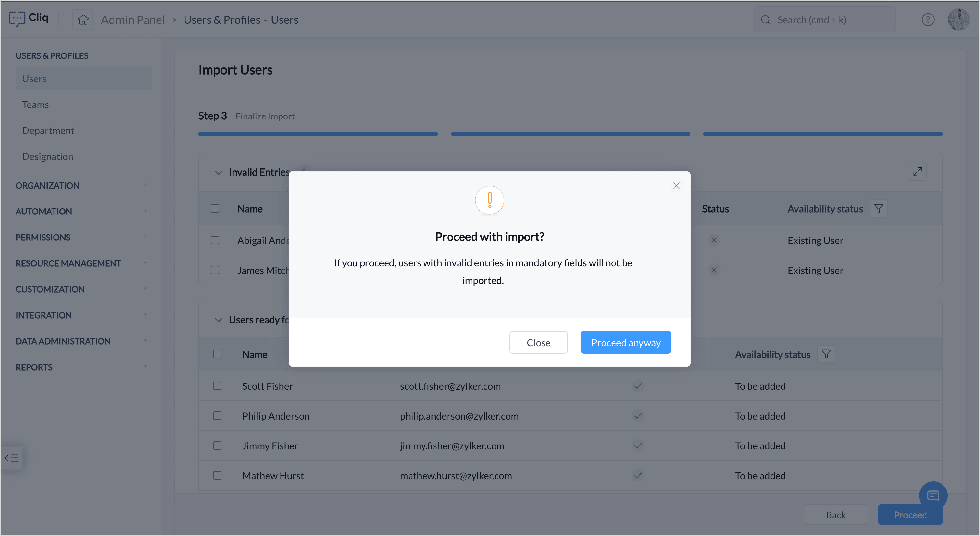Open Teams in the sidebar

coord(35,105)
